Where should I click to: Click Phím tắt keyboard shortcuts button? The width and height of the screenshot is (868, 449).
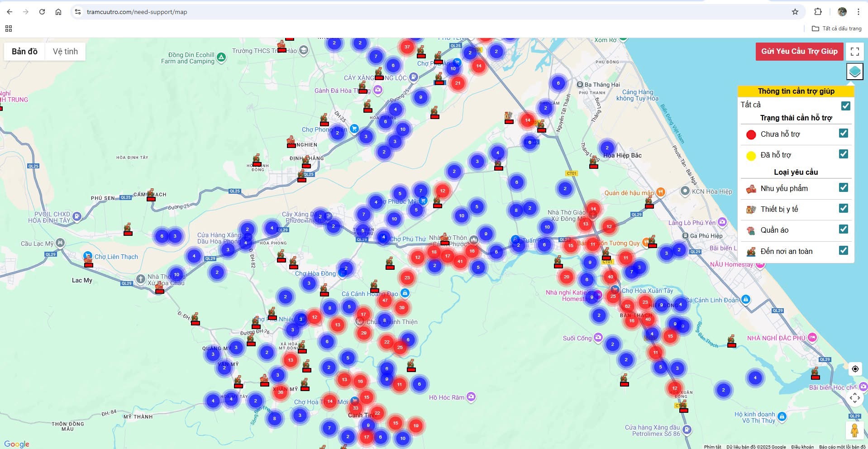713,447
